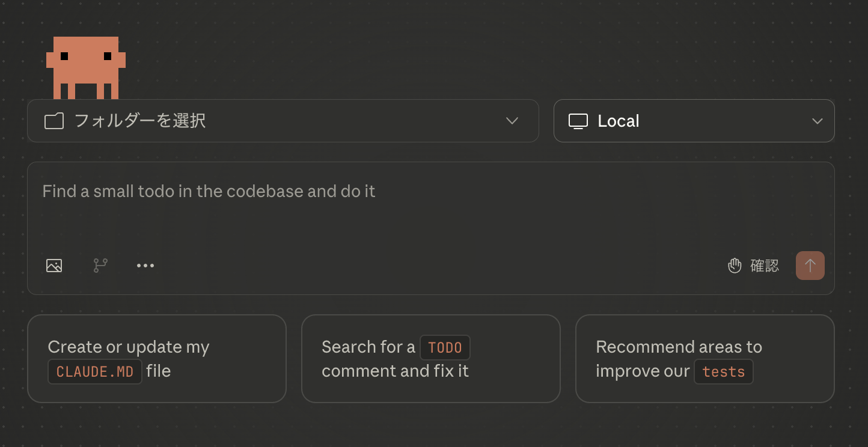Click the monitor icon beside Local
Screen dimensions: 868x447
click(x=578, y=121)
